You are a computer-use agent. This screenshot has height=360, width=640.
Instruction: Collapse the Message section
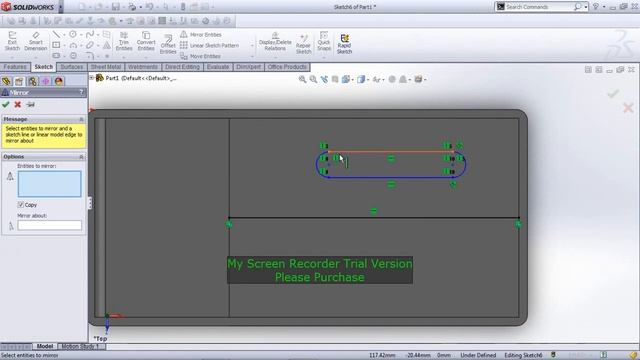81,119
